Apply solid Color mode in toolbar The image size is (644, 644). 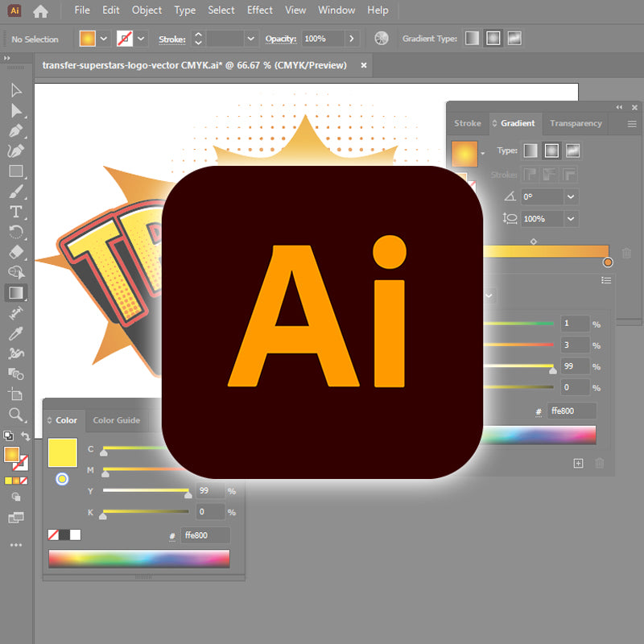point(8,481)
